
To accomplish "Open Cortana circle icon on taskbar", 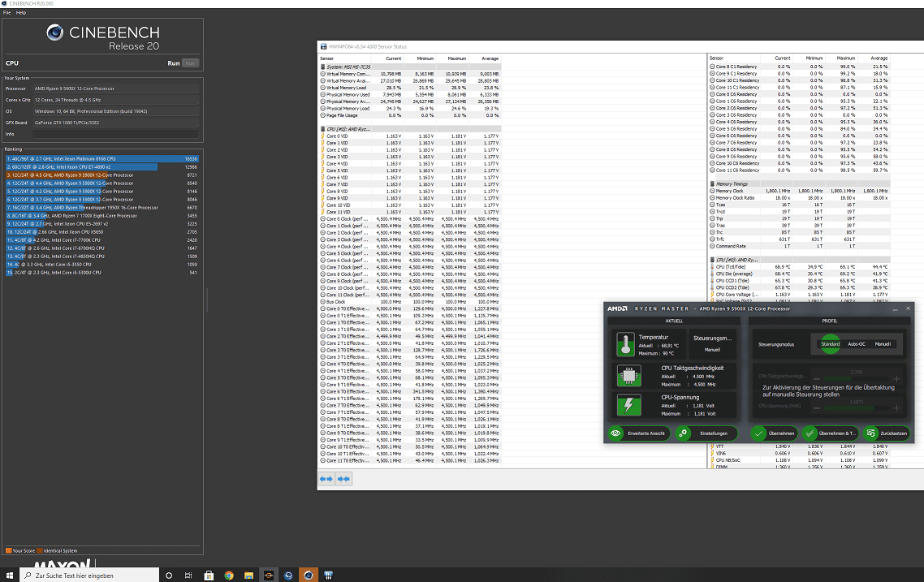I will pyautogui.click(x=169, y=576).
